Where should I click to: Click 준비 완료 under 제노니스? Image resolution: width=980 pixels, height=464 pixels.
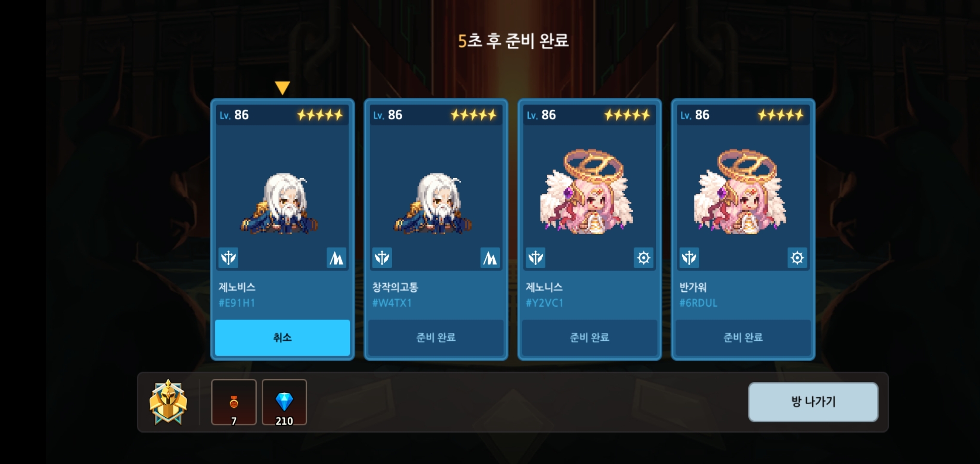[590, 337]
